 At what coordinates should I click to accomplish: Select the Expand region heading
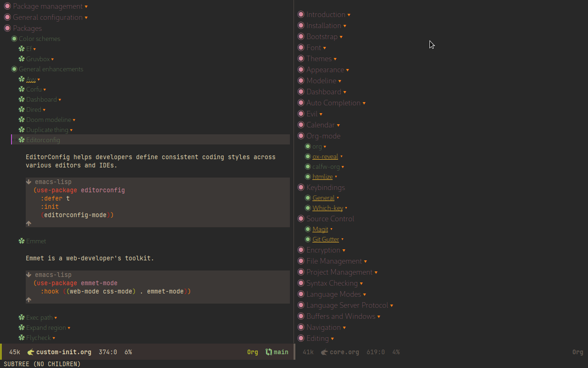[46, 328]
